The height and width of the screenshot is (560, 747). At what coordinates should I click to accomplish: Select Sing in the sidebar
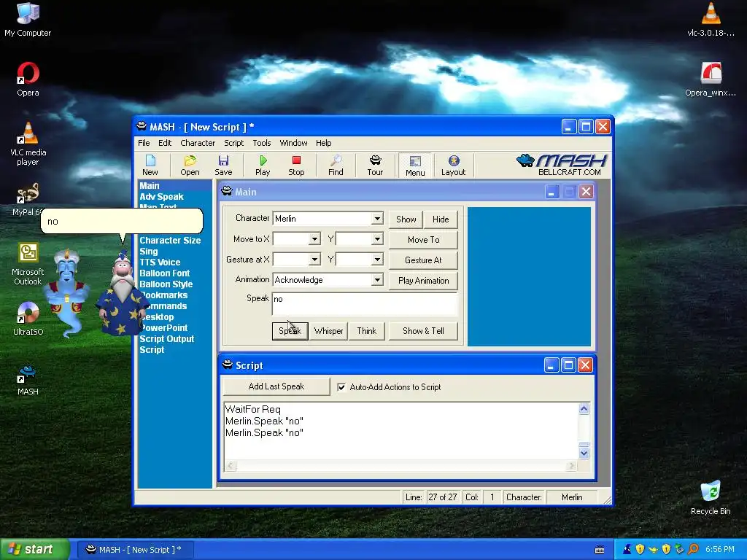pos(149,252)
